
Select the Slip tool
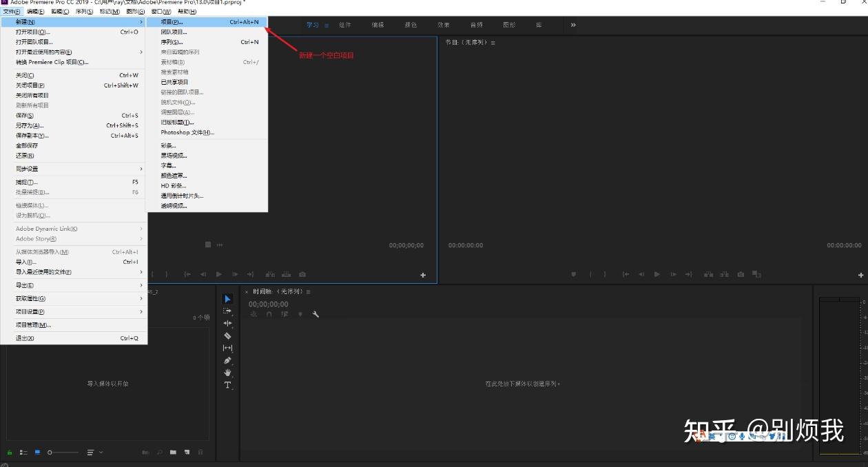(228, 348)
